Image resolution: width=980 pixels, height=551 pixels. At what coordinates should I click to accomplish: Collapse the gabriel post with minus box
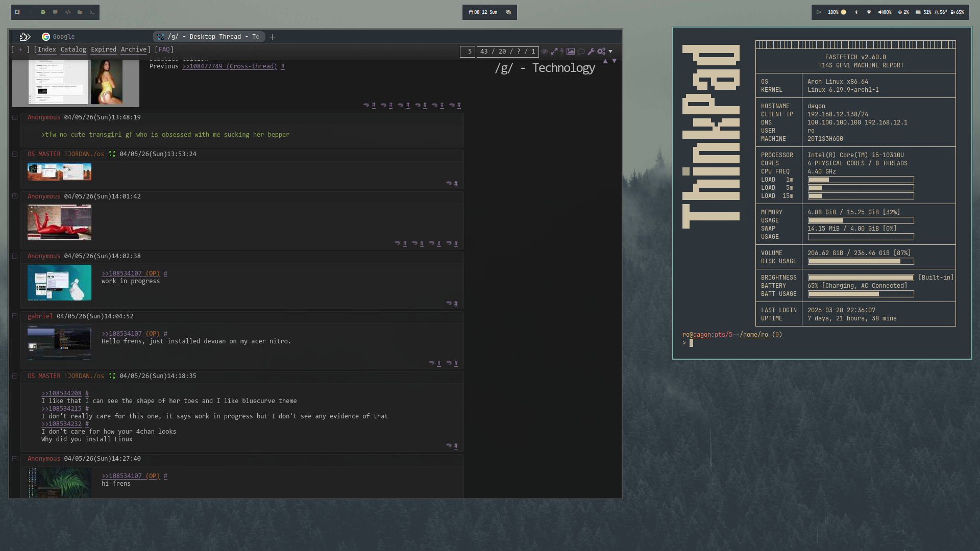pos(15,316)
